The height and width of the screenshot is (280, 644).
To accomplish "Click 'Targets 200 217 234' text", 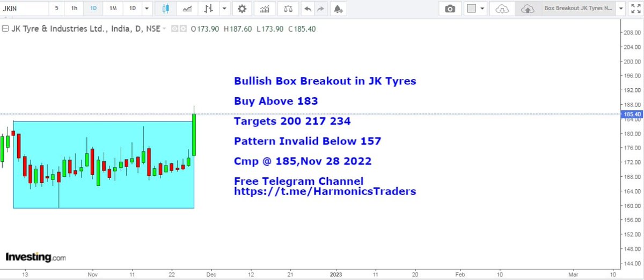I will pos(292,121).
